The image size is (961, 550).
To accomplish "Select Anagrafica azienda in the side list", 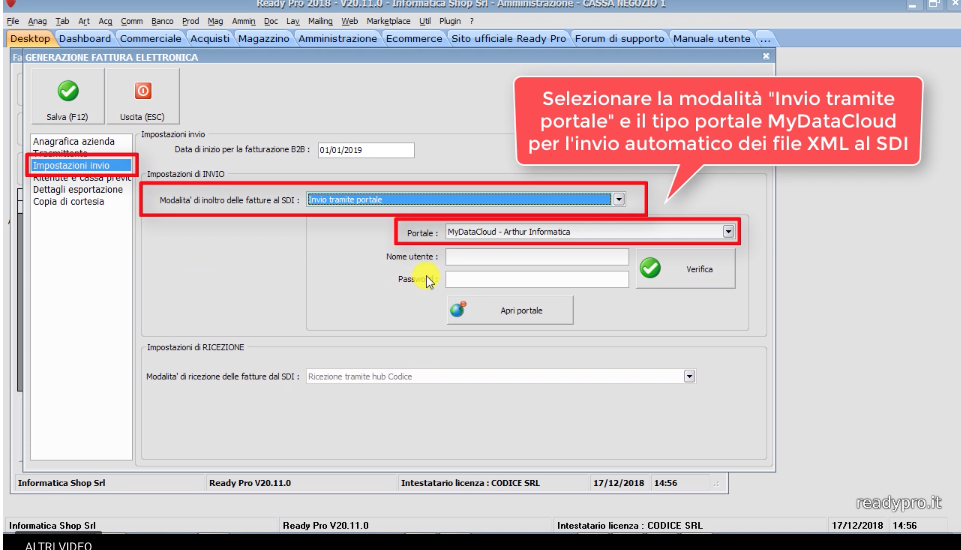I will pyautogui.click(x=74, y=142).
